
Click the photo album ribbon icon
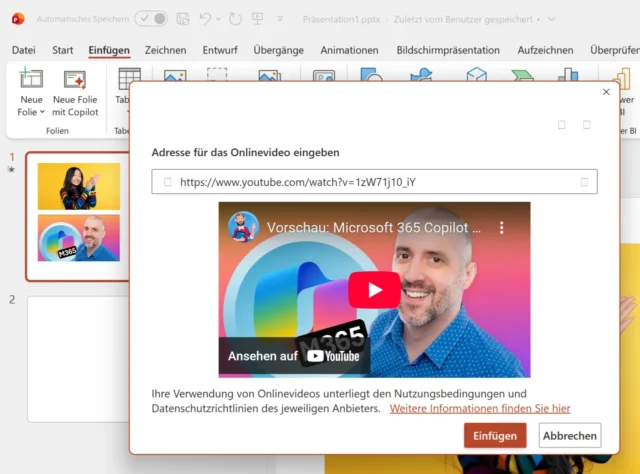[270, 76]
